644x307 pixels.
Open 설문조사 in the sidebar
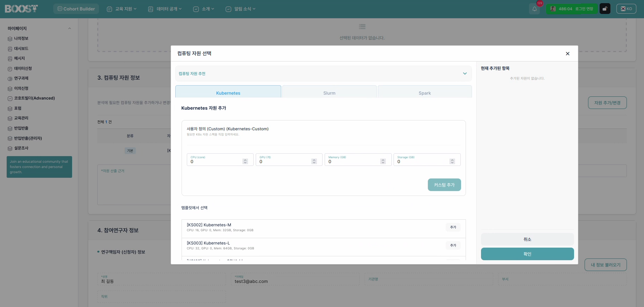[x=21, y=148]
